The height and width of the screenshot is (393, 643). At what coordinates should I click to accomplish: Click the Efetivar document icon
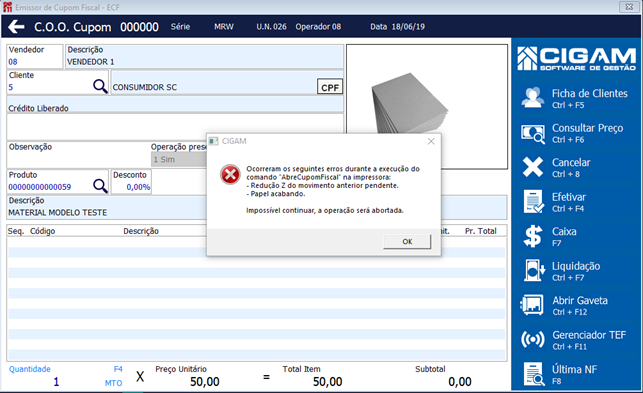(534, 201)
